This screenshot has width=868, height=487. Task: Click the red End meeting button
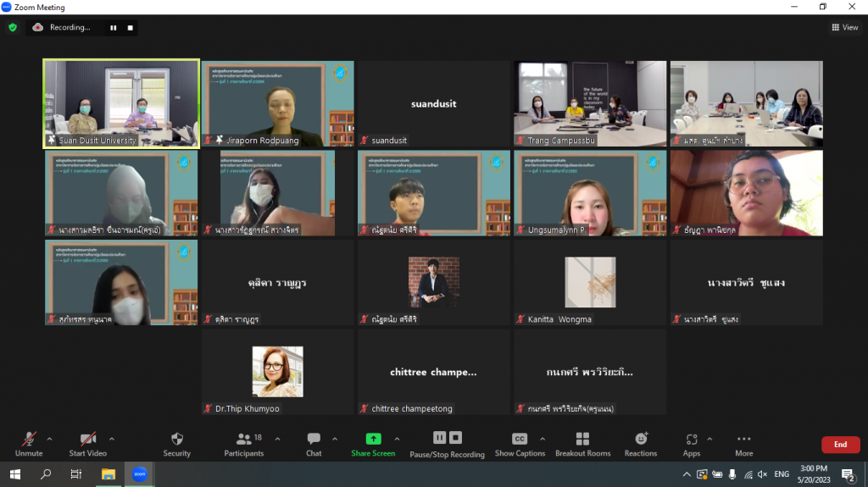840,445
